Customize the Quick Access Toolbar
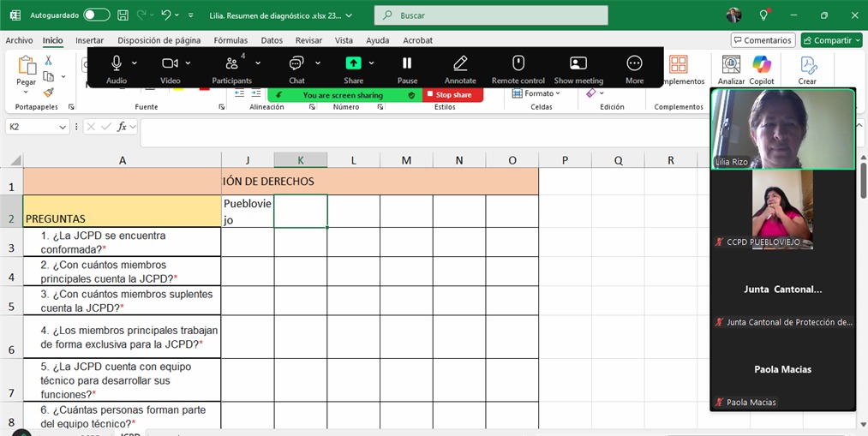The width and height of the screenshot is (868, 436). [x=191, y=15]
